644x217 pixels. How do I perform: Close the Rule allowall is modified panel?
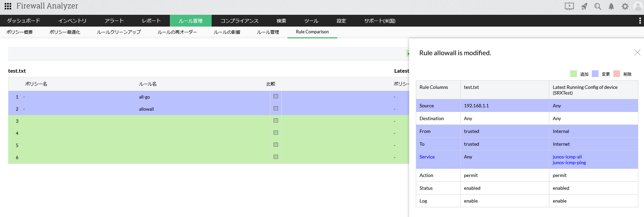637,52
